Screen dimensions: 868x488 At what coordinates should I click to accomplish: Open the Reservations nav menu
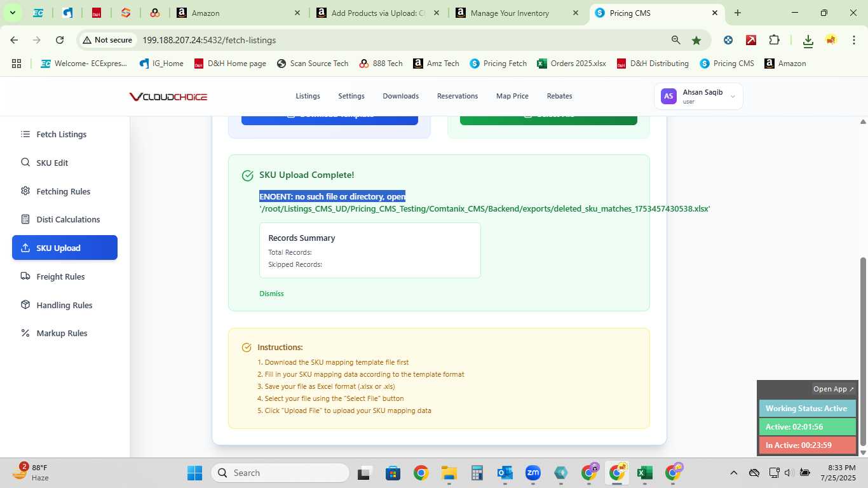click(x=458, y=96)
